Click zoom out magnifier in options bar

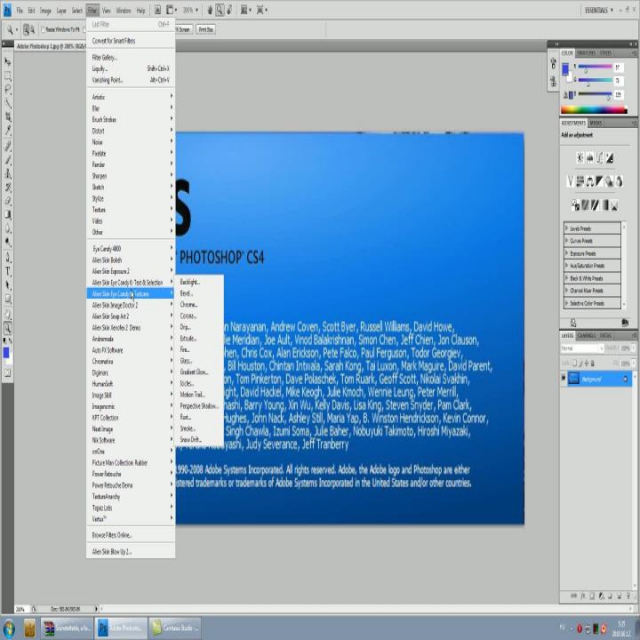[x=32, y=29]
